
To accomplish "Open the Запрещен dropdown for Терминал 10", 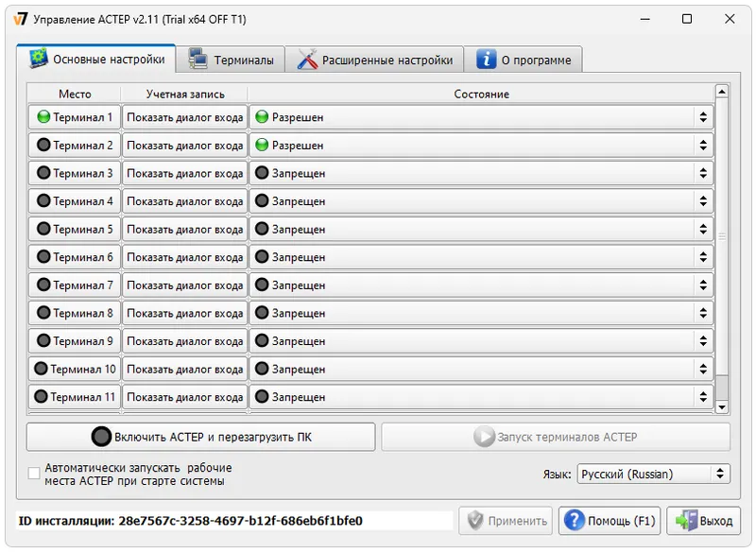I will coord(481,369).
